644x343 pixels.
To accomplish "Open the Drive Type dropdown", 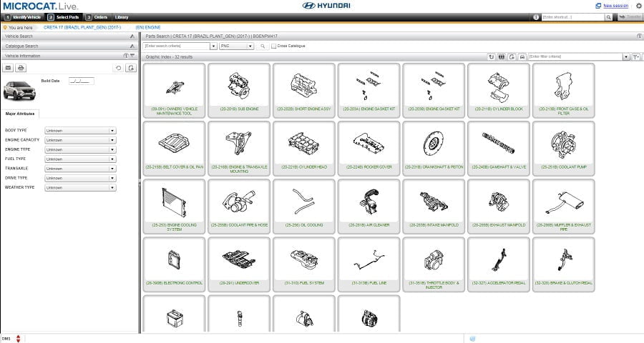I will click(80, 178).
